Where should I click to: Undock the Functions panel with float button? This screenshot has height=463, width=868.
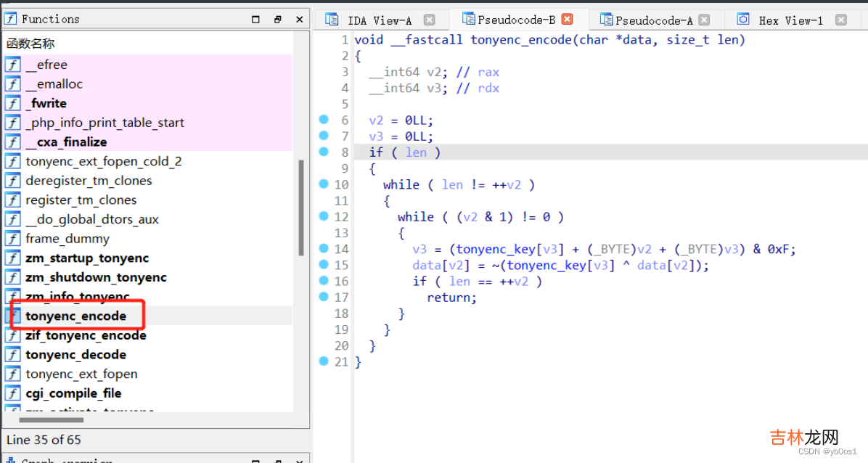[277, 20]
